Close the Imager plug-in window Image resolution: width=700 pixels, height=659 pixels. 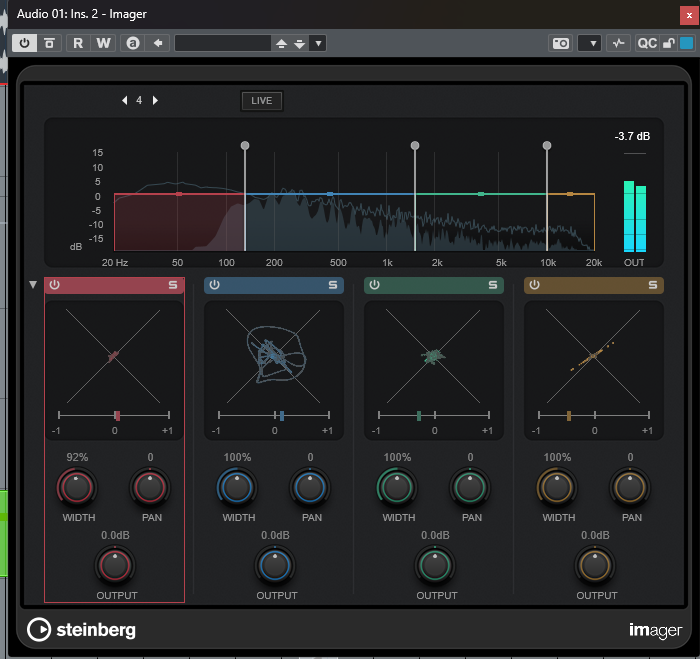689,15
